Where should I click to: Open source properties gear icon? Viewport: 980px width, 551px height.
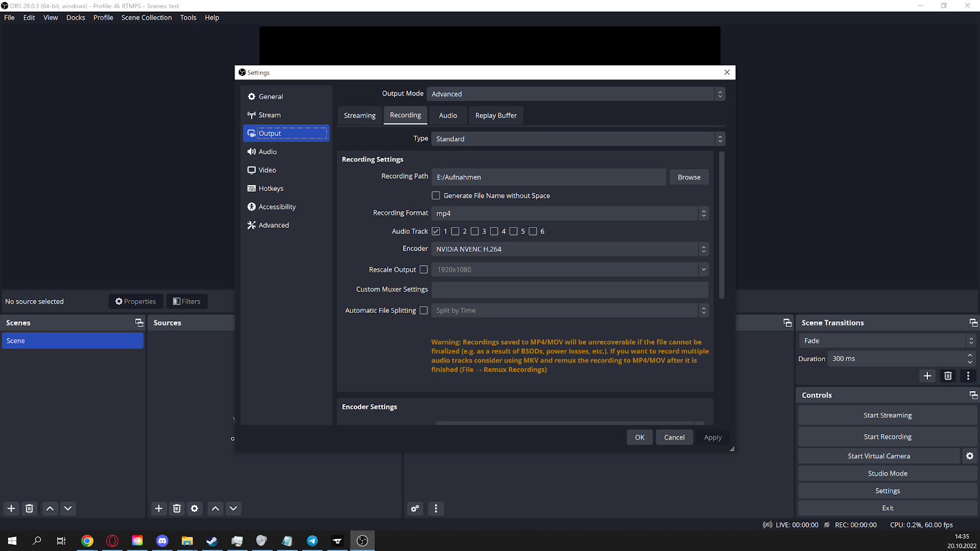195,508
